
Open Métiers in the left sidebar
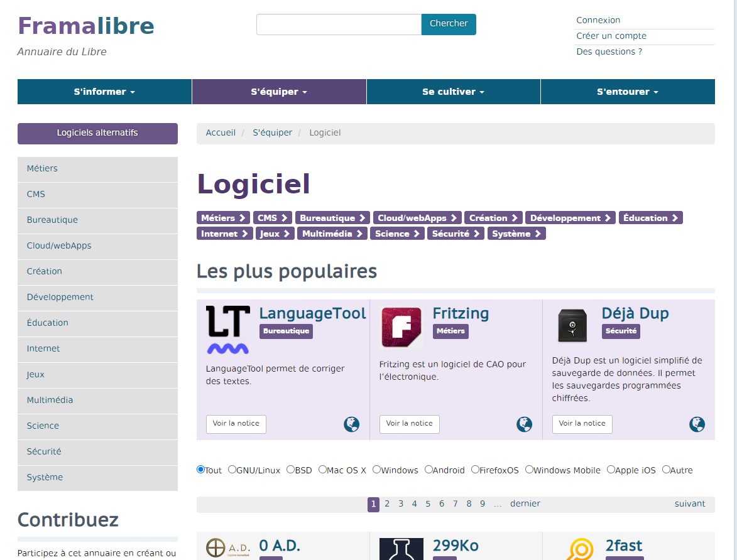tap(98, 169)
